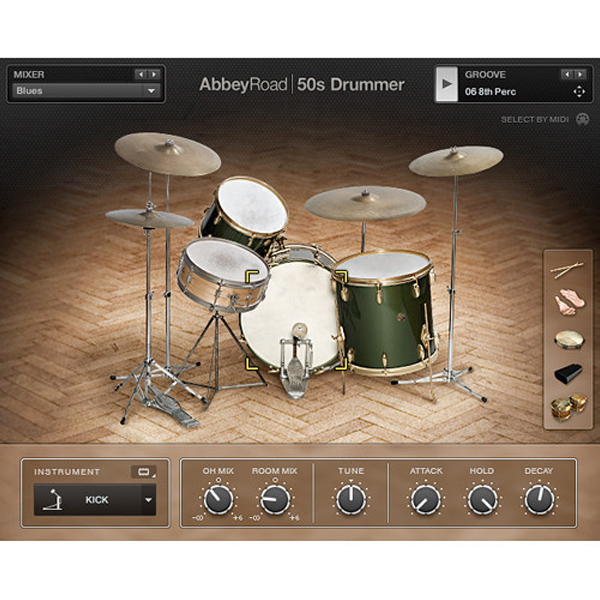Screen dimensions: 600x600
Task: Click the top-left crash cymbal
Action: coord(168,154)
